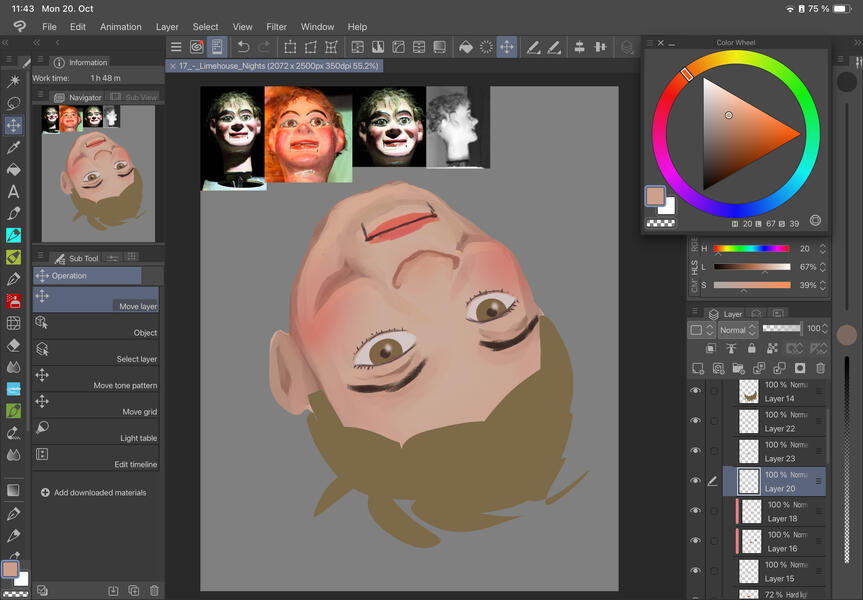The image size is (863, 600).
Task: Open the hamburger menu in command bar
Action: click(x=176, y=47)
